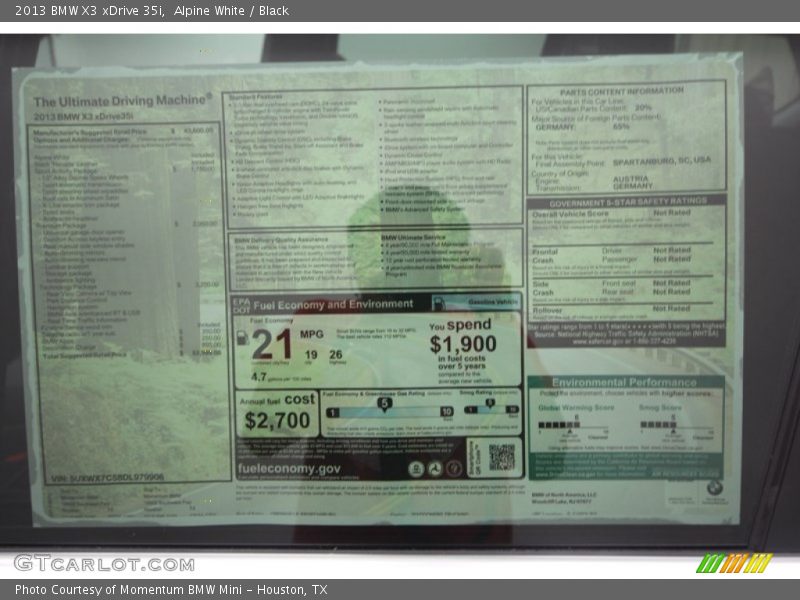The width and height of the screenshot is (800, 600).
Task: Click the "2013 BMW X3 xDrive35i" sticker subtitle
Action: pyautogui.click(x=83, y=116)
